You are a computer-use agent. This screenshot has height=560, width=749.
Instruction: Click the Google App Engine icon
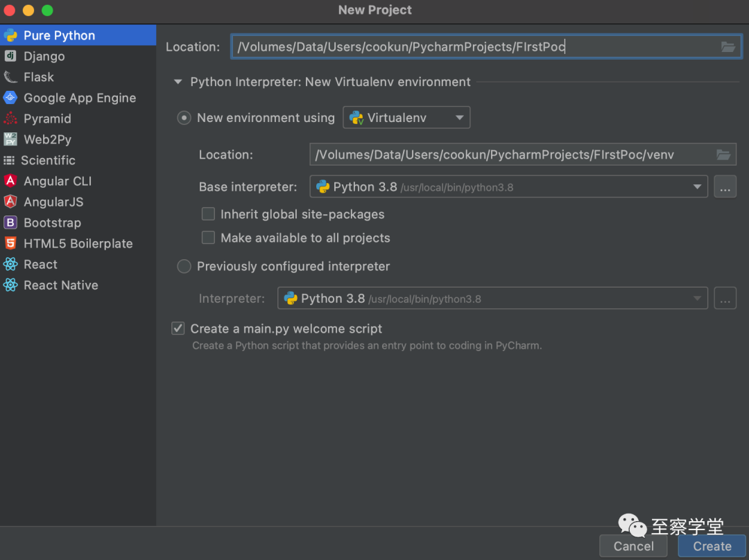[10, 98]
